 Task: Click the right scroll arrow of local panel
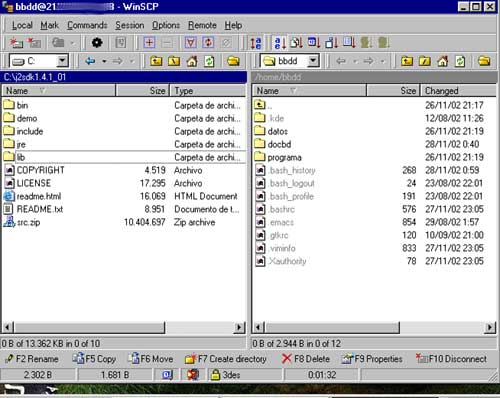point(239,327)
